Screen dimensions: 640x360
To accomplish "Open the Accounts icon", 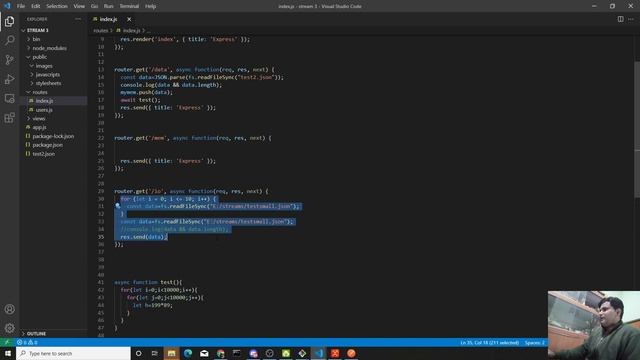I will 9,309.
